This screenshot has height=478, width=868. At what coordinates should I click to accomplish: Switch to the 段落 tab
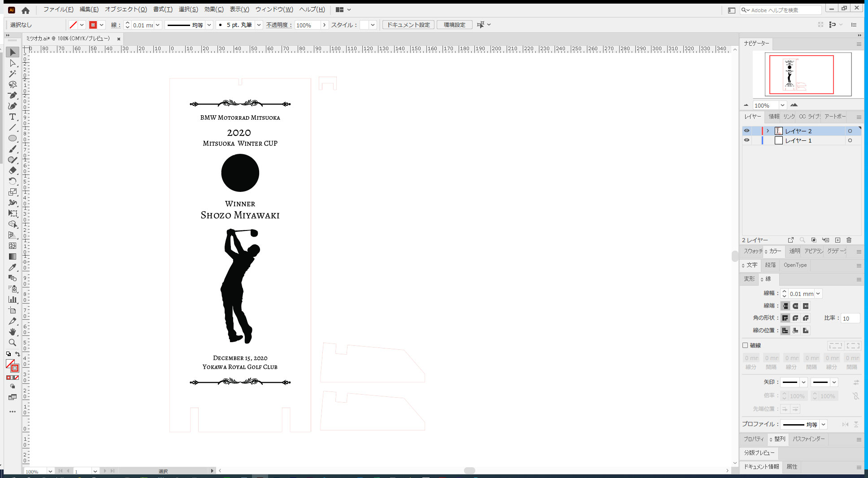coord(770,265)
